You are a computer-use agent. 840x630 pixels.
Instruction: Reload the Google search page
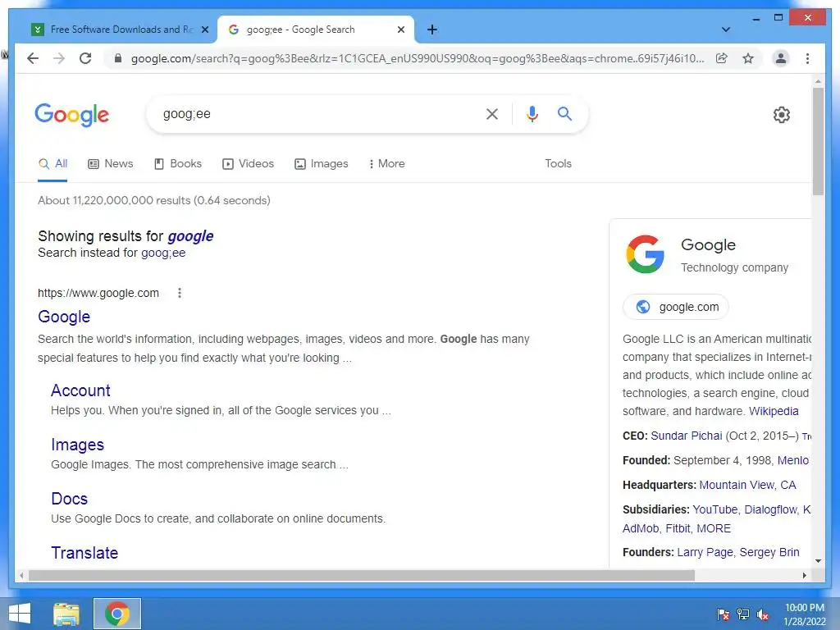click(85, 58)
